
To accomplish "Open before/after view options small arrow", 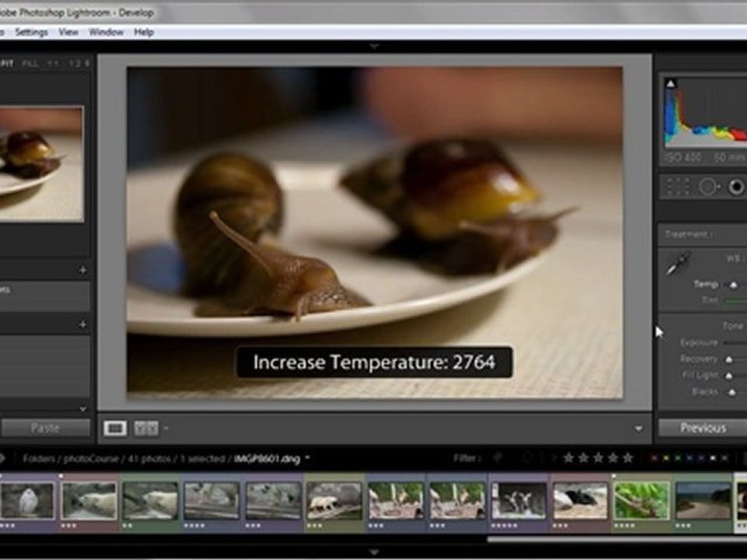I will coord(166,428).
